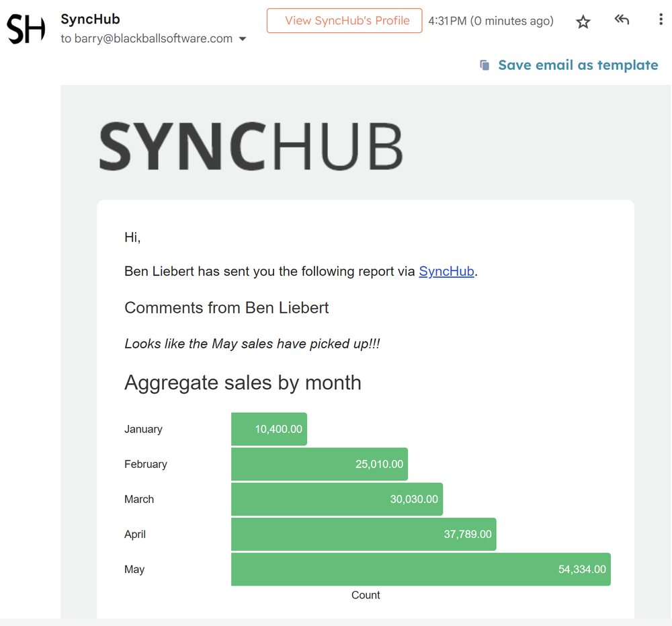The image size is (672, 626).
Task: Open View SyncHub's Profile
Action: click(x=344, y=21)
